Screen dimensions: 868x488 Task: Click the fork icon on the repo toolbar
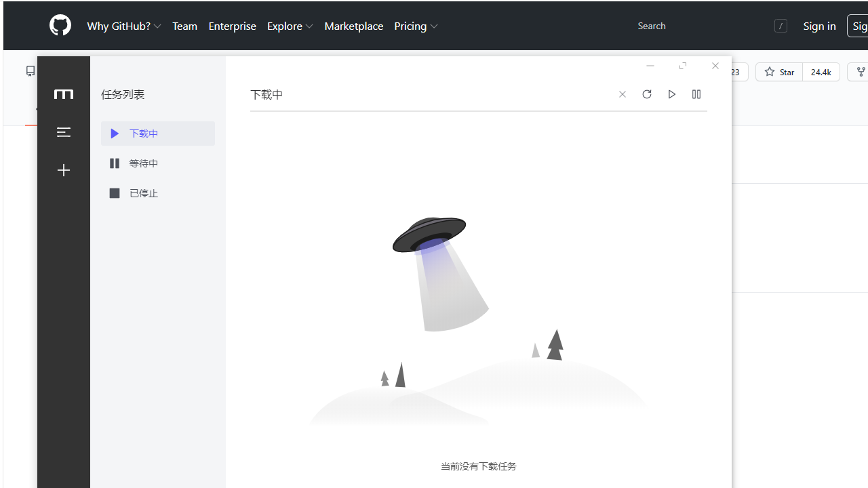point(860,71)
